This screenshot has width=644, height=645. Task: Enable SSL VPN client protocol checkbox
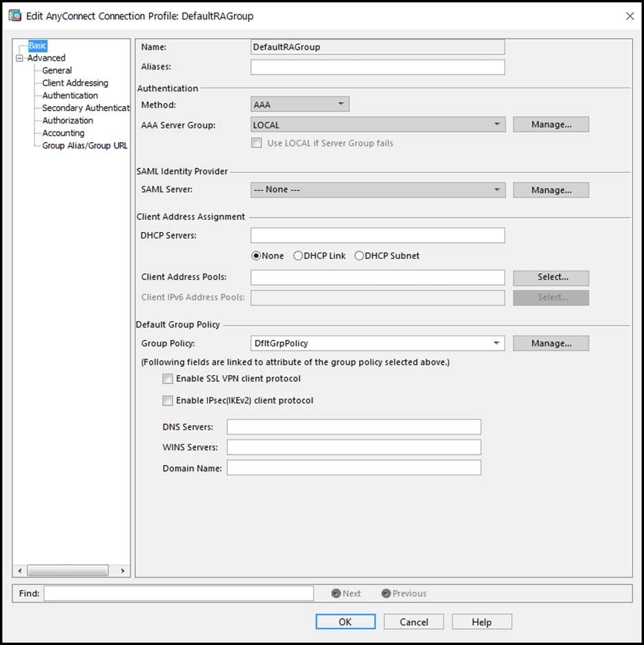pyautogui.click(x=168, y=379)
